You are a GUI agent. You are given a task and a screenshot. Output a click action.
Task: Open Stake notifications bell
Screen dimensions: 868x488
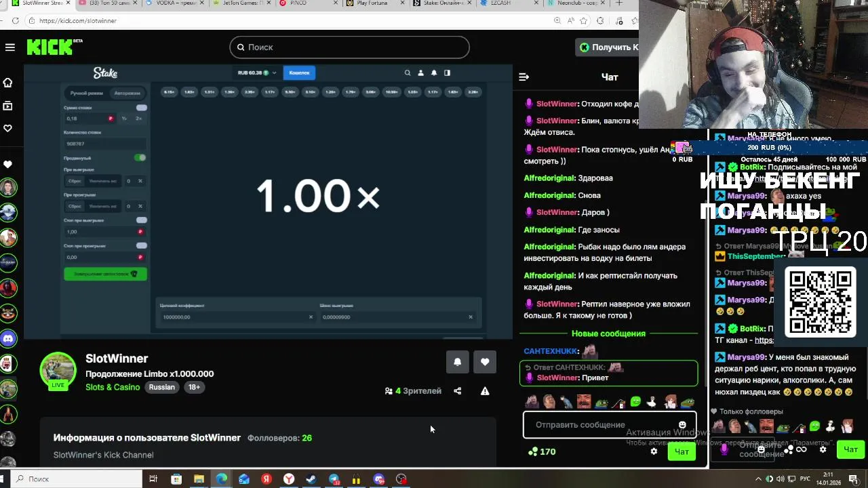[434, 73]
